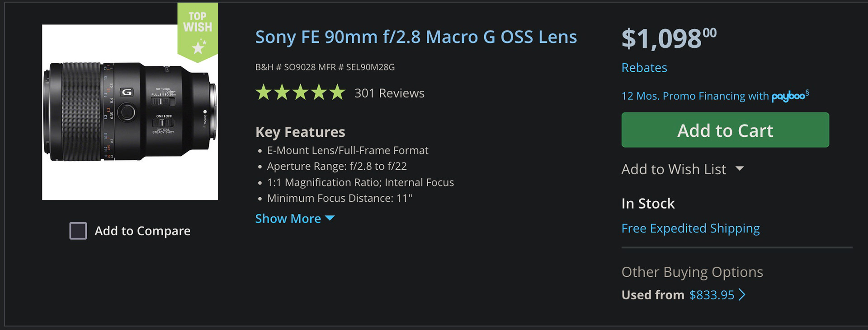Click the Sony lens product thumbnail
This screenshot has width=868, height=330.
130,112
